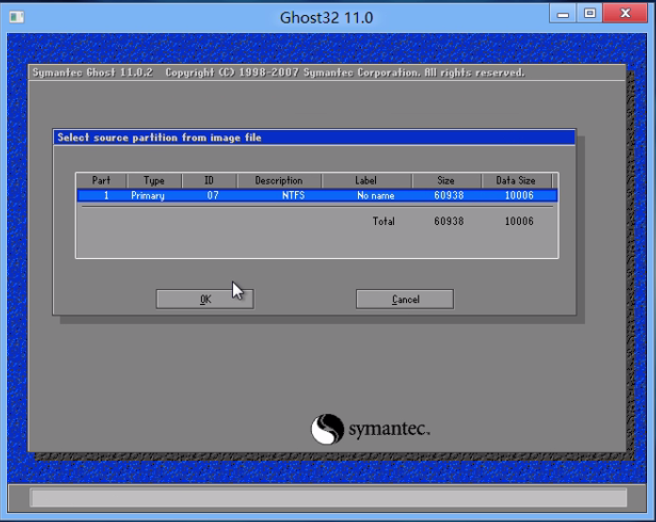
Task: Click the 'Primary' type cell
Action: [x=148, y=196]
